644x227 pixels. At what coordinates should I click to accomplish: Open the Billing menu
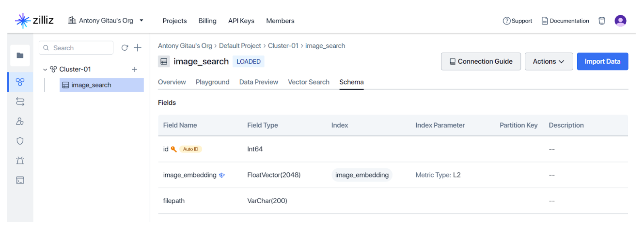(207, 21)
